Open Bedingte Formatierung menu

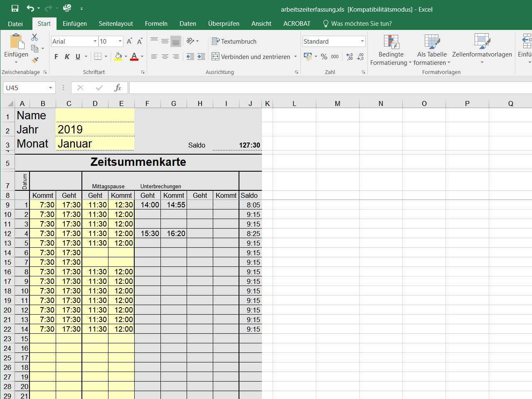[x=391, y=51]
